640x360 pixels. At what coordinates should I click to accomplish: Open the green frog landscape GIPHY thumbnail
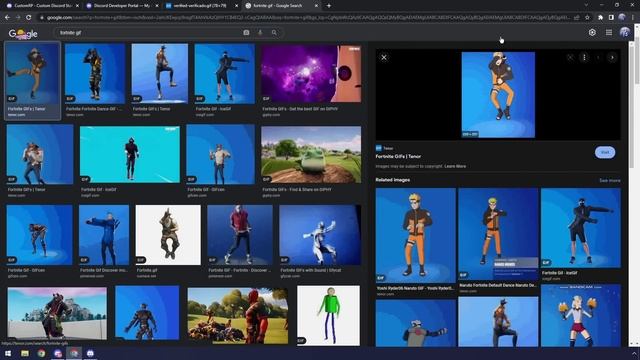tap(311, 154)
